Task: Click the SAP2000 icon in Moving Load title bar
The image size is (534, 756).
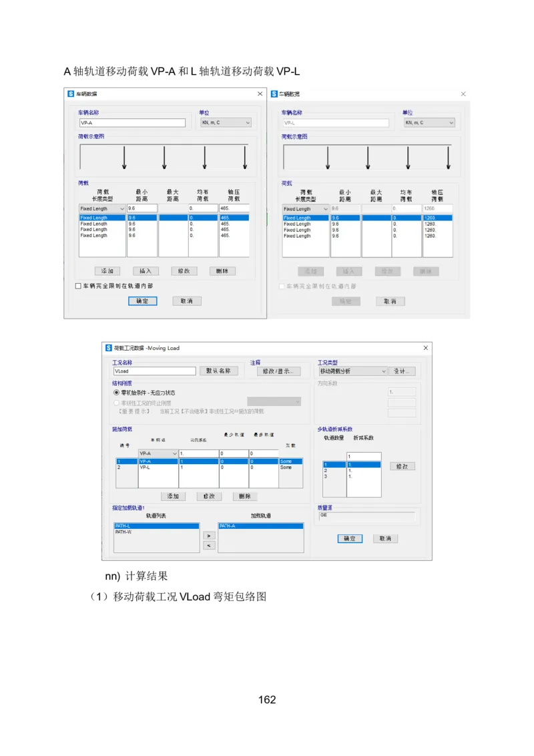Action: click(x=108, y=348)
